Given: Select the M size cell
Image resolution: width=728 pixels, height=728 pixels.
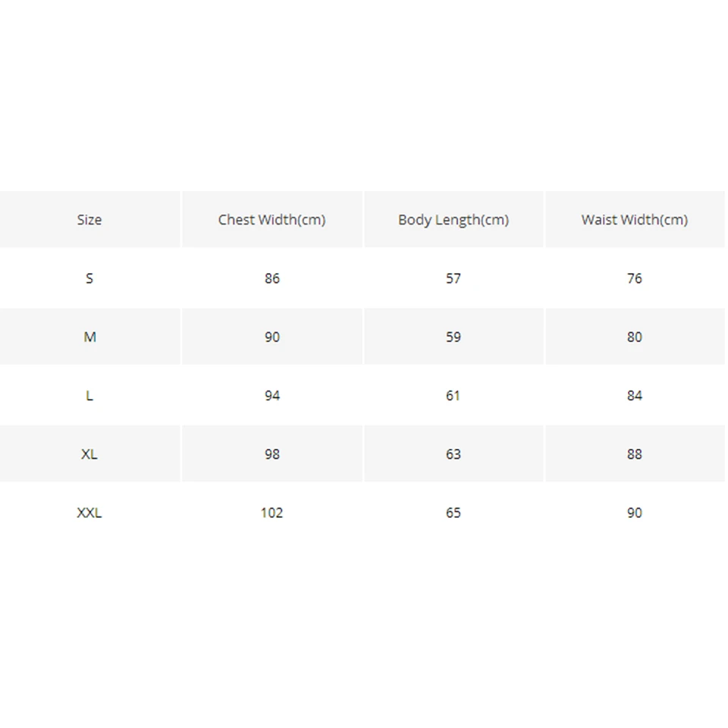Looking at the screenshot, I should pyautogui.click(x=89, y=337).
